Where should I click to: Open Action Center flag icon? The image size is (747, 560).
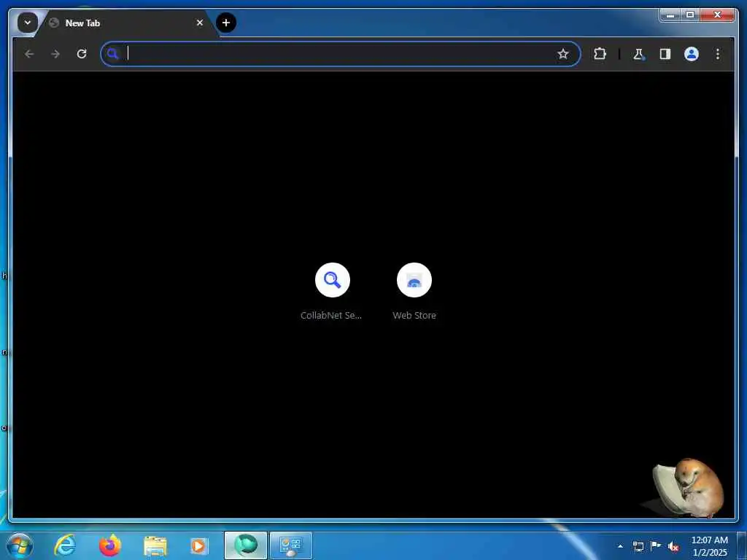coord(656,545)
